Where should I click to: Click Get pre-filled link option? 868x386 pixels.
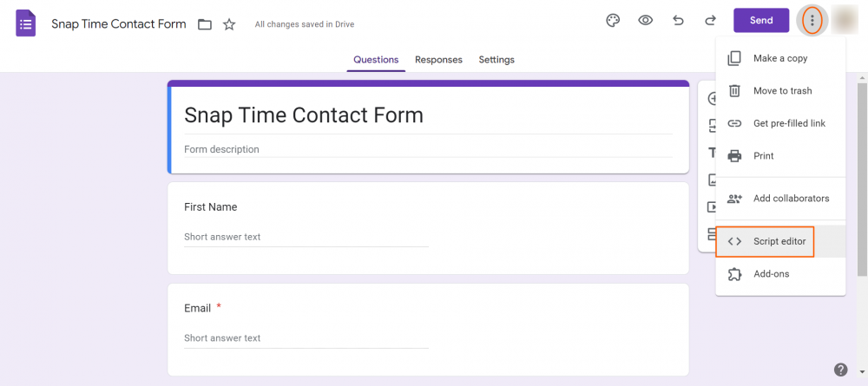pos(788,123)
